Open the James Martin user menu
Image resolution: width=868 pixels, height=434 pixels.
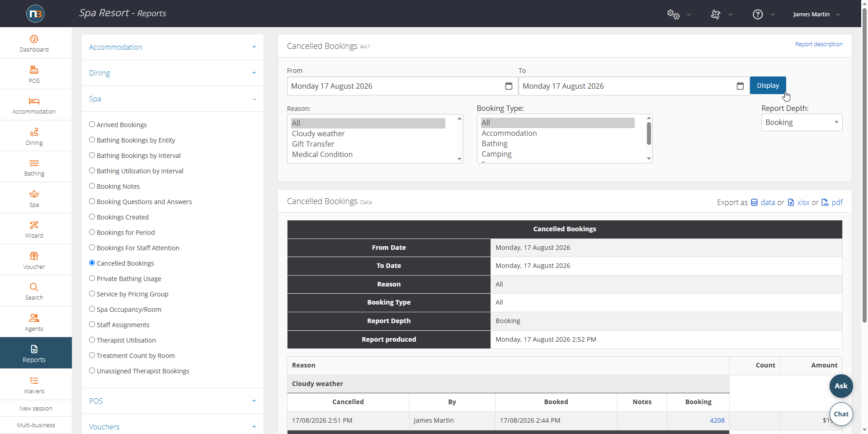point(816,14)
